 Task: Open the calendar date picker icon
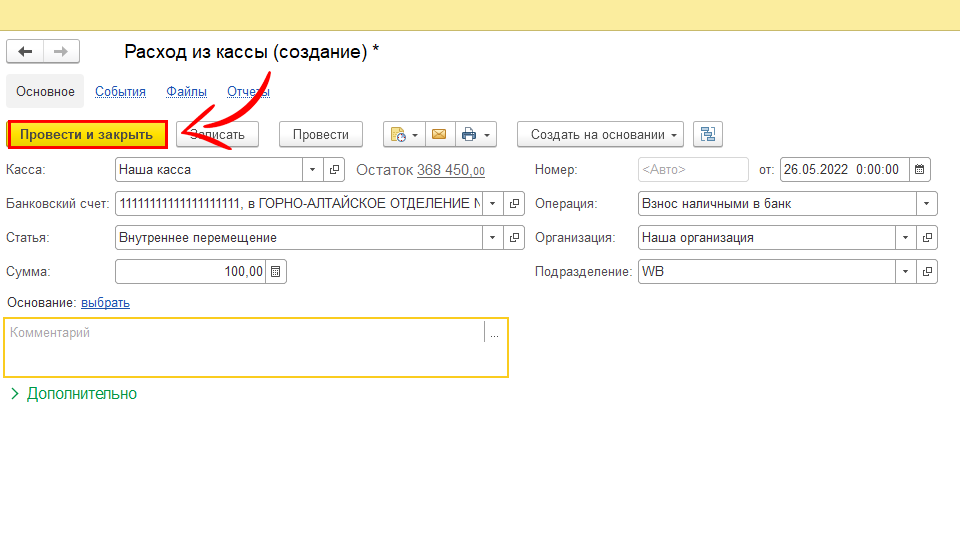pos(920,170)
